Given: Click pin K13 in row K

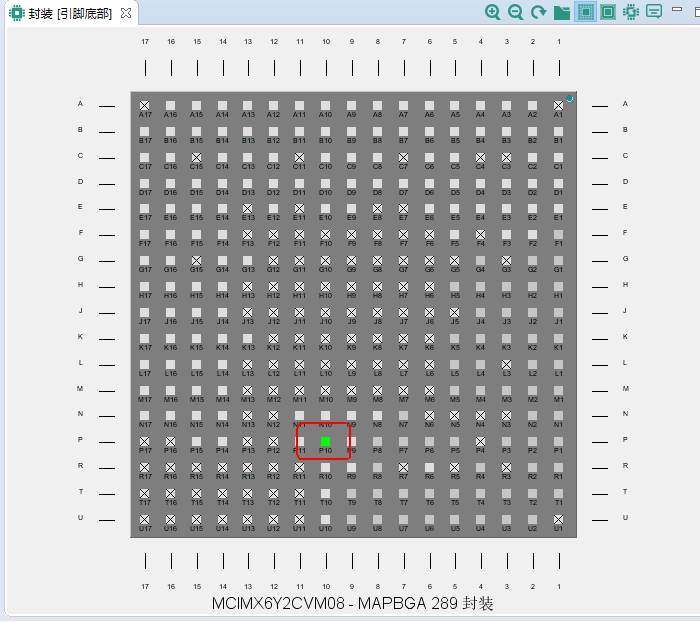Looking at the screenshot, I should [x=248, y=338].
